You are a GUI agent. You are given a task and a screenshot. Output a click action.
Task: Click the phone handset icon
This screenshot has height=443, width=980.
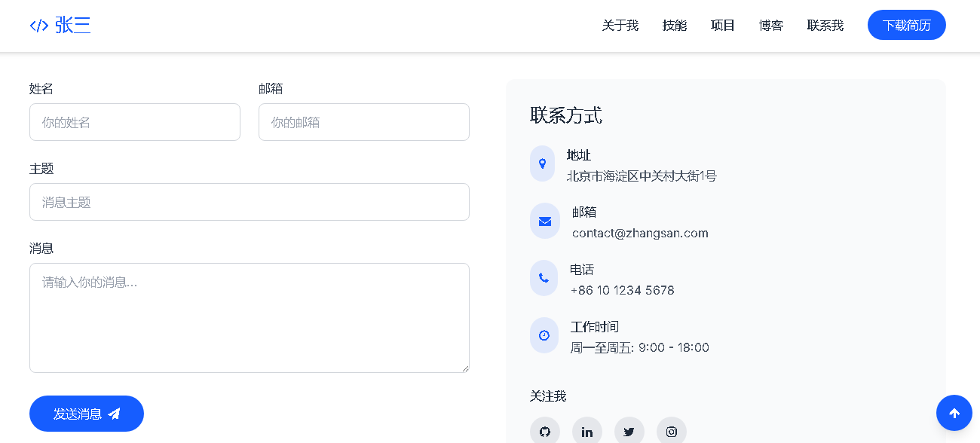(x=544, y=278)
